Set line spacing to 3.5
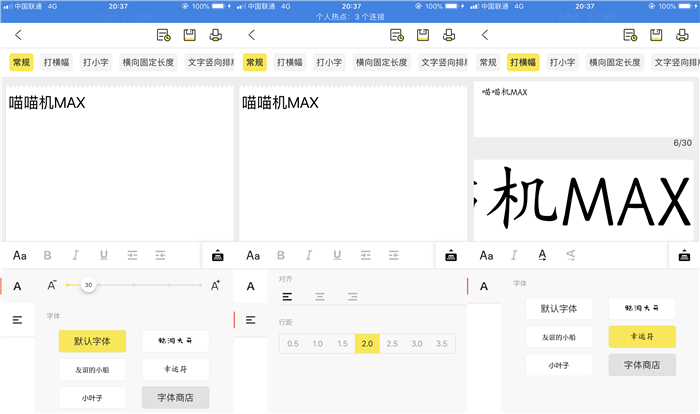This screenshot has height=414, width=700. [x=442, y=343]
